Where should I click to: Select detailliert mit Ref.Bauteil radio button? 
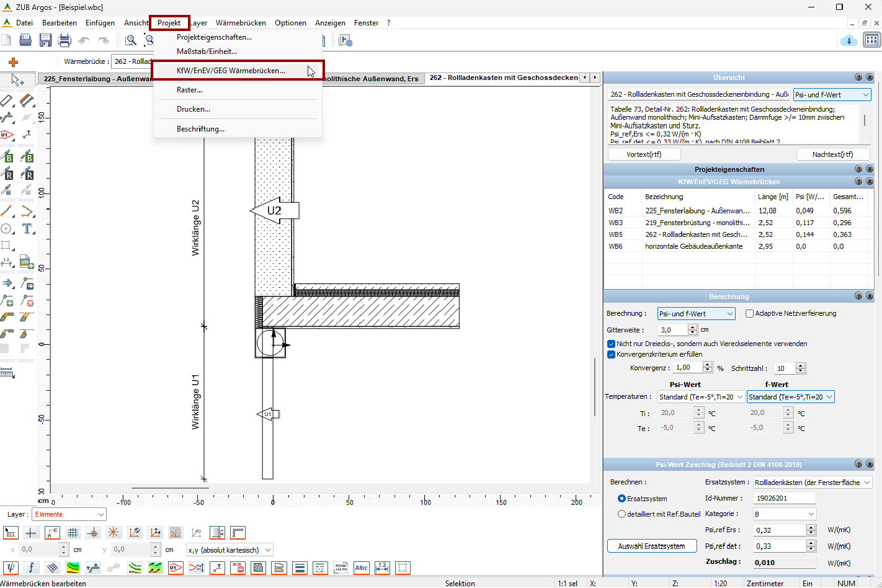pyautogui.click(x=621, y=514)
